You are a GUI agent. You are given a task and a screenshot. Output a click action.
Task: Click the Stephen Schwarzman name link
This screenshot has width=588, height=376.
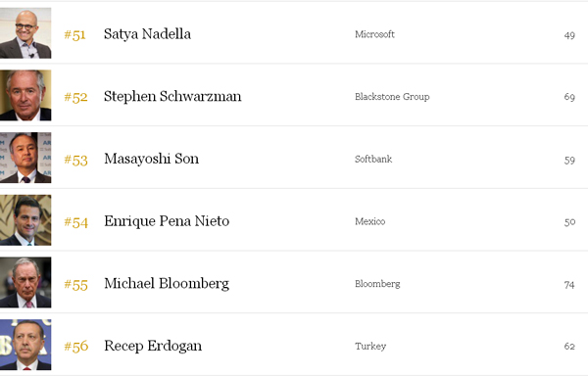(172, 97)
